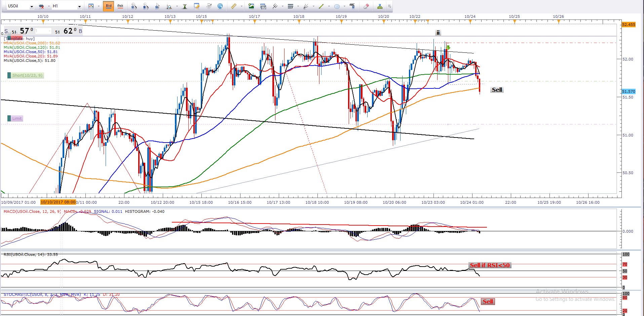
Task: Select the eraser tool in toolbar
Action: (366, 6)
